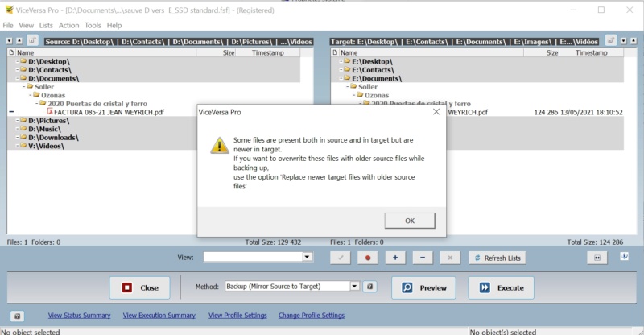The height and width of the screenshot is (335, 644).
Task: Click the minus toolbar button
Action: [x=423, y=258]
